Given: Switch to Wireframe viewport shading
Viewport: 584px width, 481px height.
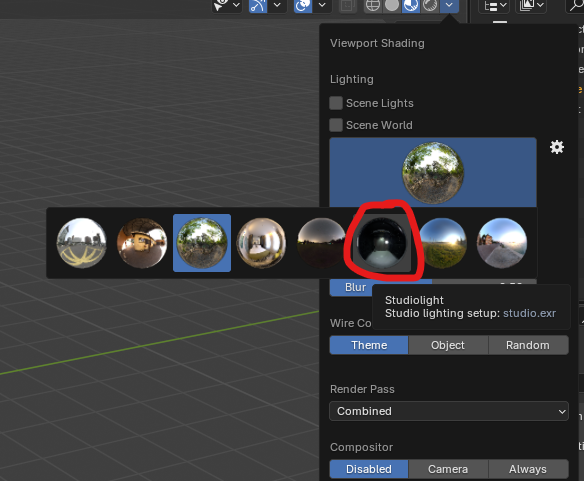Looking at the screenshot, I should 373,5.
